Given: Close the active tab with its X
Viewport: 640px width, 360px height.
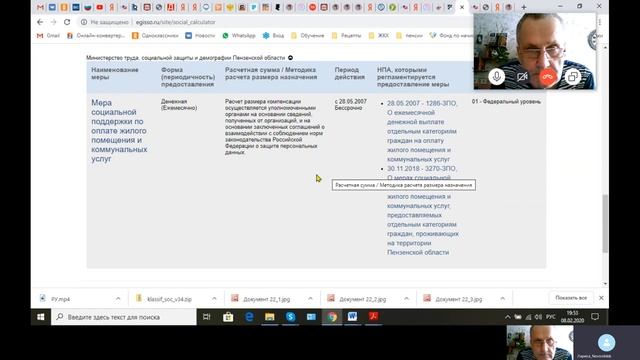Looking at the screenshot, I should pyautogui.click(x=462, y=7).
